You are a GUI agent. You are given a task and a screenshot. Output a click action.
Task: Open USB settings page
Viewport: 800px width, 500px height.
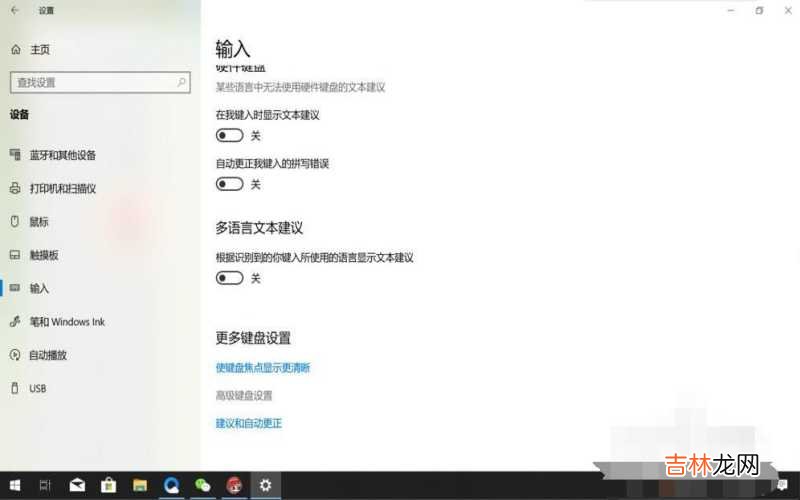coord(37,388)
